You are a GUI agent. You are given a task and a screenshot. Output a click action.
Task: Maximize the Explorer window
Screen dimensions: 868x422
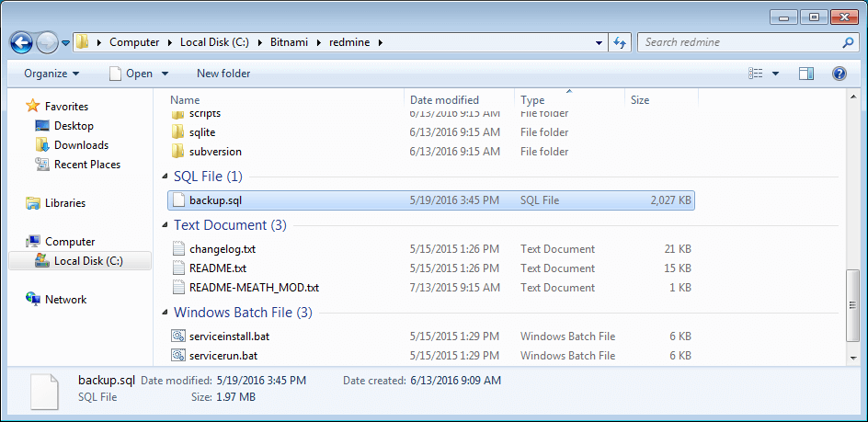tap(814, 17)
